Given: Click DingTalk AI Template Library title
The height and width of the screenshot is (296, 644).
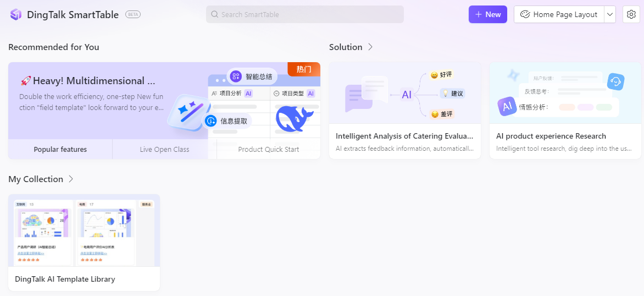Looking at the screenshot, I should click(x=65, y=279).
